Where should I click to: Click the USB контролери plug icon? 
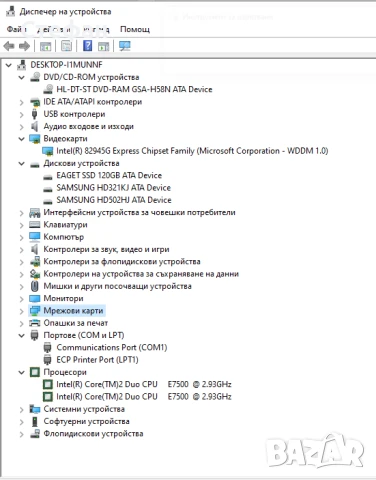(34, 114)
